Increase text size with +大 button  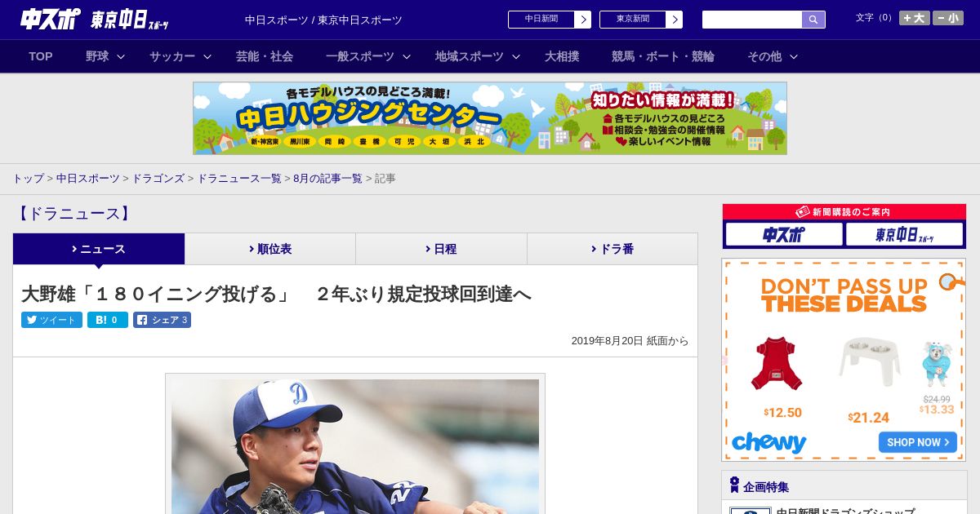pyautogui.click(x=914, y=18)
